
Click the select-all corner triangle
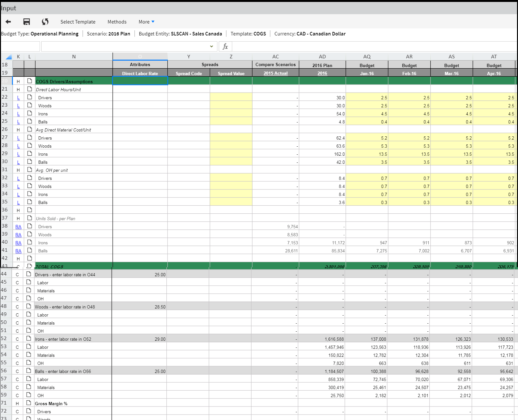tap(9, 57)
